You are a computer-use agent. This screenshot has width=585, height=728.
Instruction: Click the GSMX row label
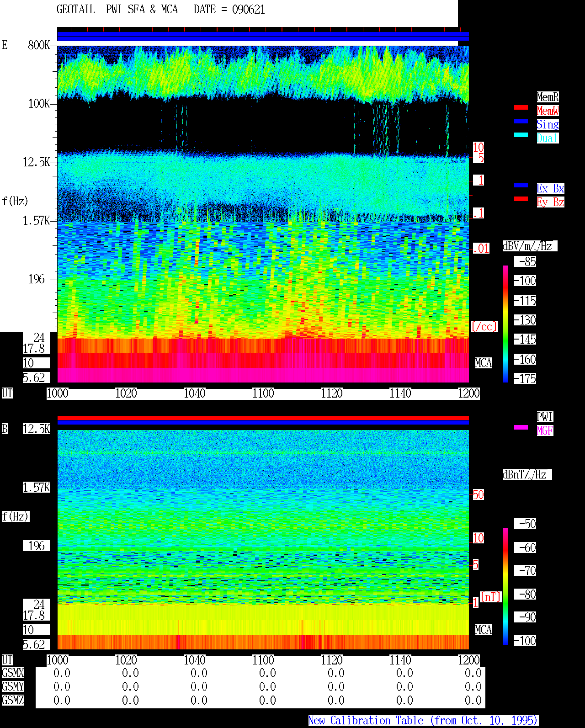(13, 673)
